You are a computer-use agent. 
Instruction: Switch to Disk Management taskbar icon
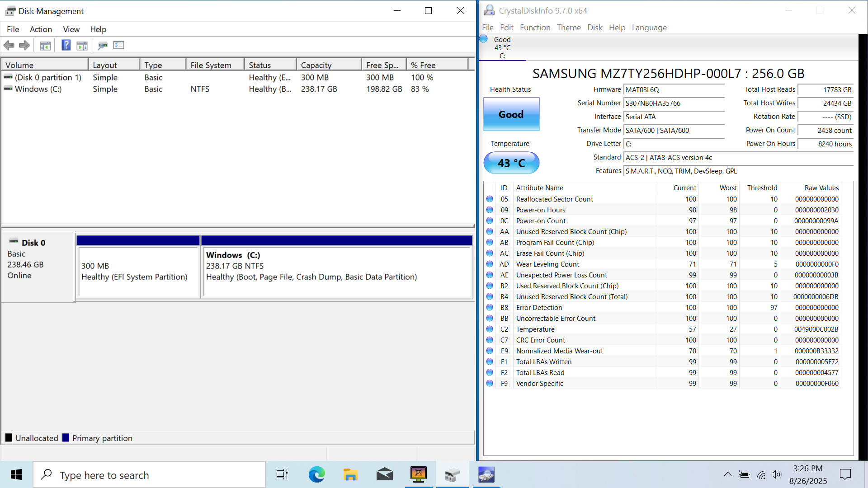pyautogui.click(x=452, y=474)
